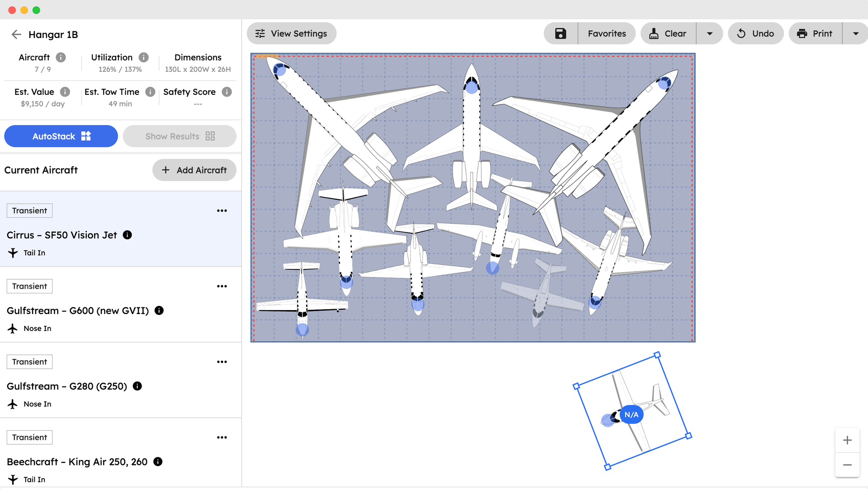Zoom in with the plus button

tap(847, 440)
